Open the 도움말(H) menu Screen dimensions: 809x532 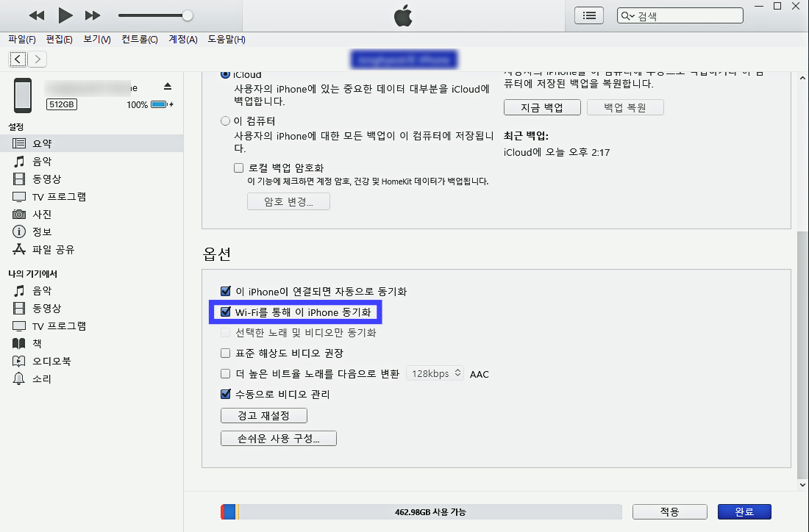(x=227, y=39)
